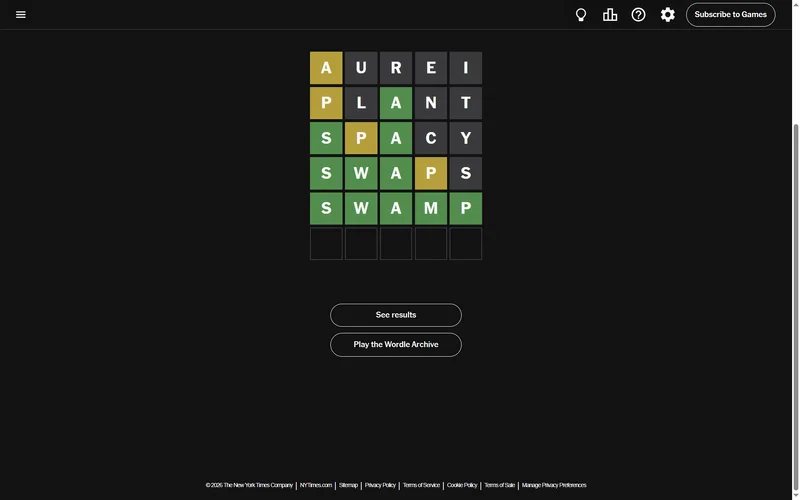Open the help question mark icon
800x500 pixels.
pos(638,15)
